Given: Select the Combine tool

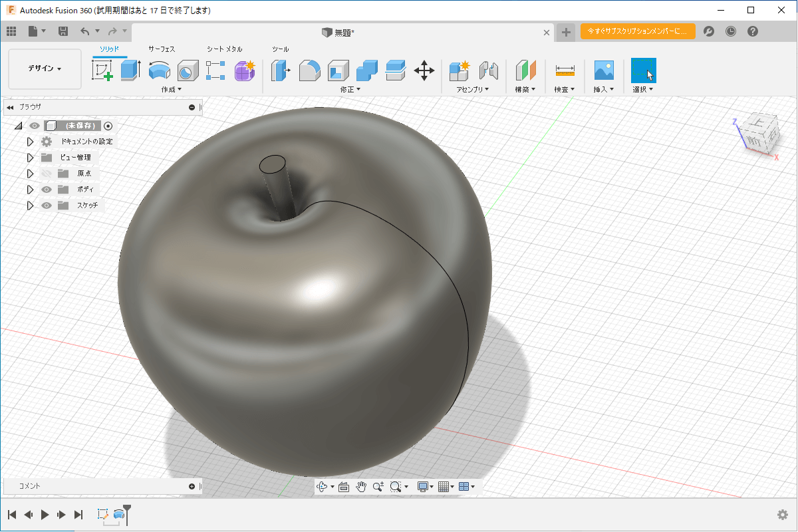Looking at the screenshot, I should click(x=367, y=70).
